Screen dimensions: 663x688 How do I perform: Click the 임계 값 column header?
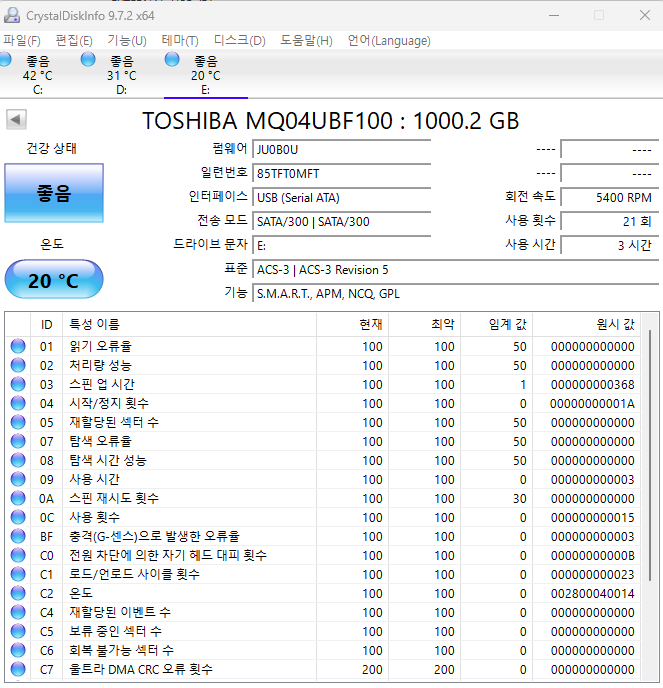pos(496,325)
